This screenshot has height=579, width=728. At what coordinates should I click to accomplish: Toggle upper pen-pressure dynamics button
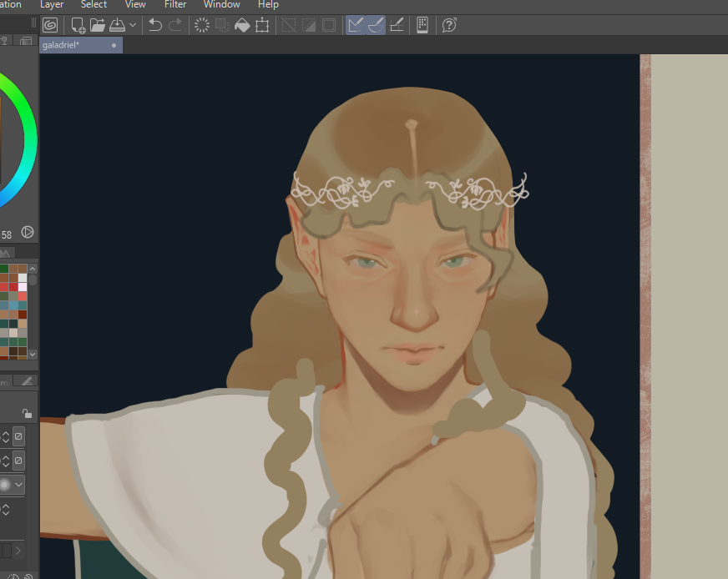pyautogui.click(x=18, y=436)
